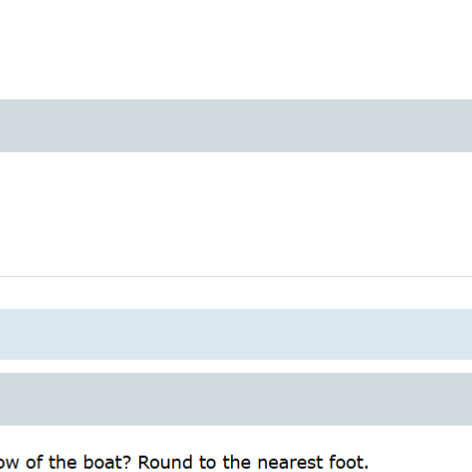Screen dimensions: 472x472
Task: Click the thin horizontal divider line
Action: click(x=236, y=276)
